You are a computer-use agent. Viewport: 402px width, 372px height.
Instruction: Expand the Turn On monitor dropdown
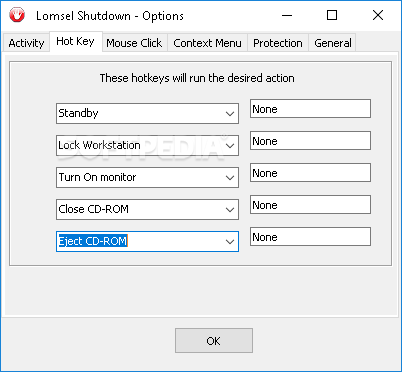pos(230,178)
